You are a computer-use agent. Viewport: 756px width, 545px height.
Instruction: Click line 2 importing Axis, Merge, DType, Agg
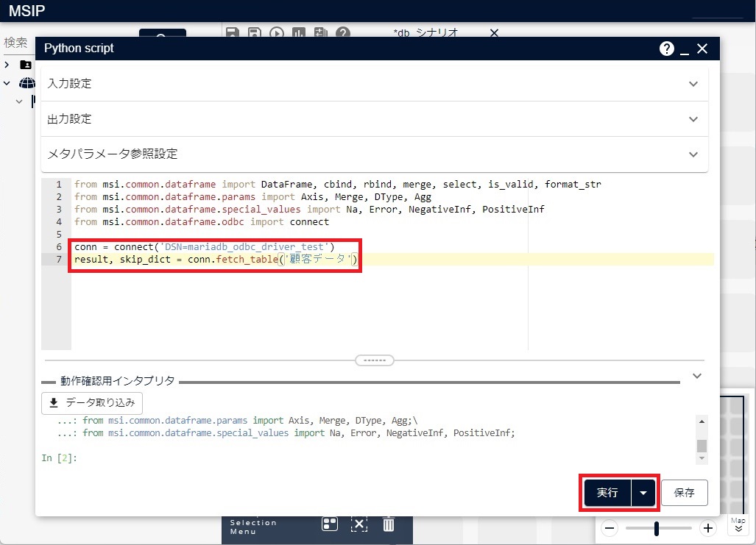pyautogui.click(x=252, y=196)
